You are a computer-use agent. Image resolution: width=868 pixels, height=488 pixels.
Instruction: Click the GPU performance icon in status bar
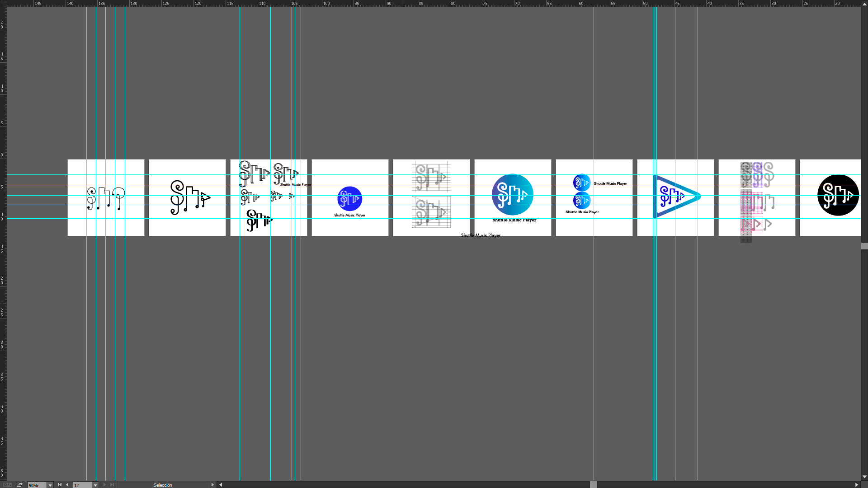tap(7, 485)
